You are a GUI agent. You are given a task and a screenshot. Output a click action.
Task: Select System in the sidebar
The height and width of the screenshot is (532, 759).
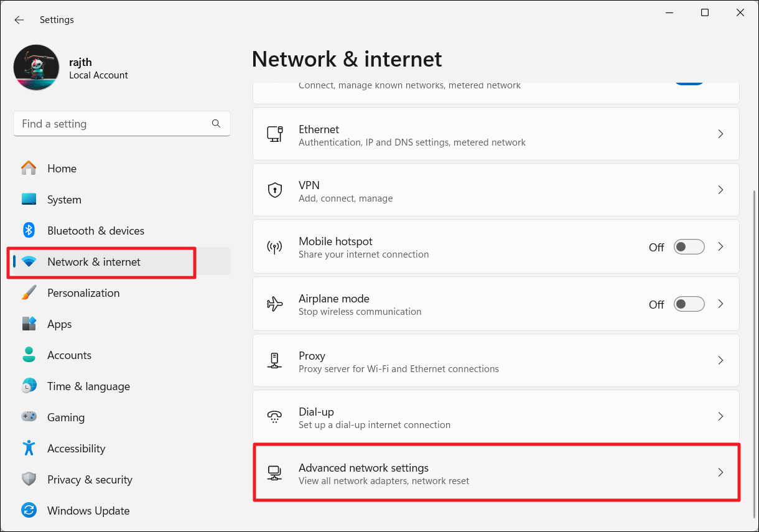pyautogui.click(x=64, y=200)
